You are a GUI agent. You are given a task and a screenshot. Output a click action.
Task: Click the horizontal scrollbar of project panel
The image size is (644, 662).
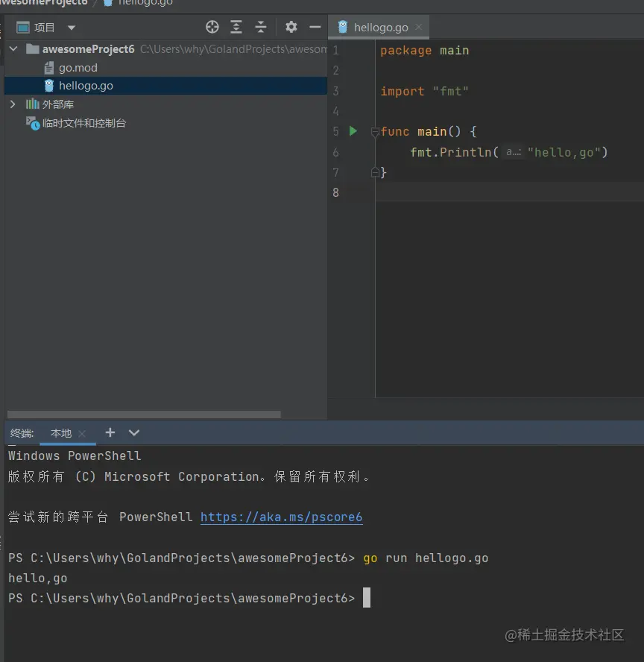pos(144,414)
